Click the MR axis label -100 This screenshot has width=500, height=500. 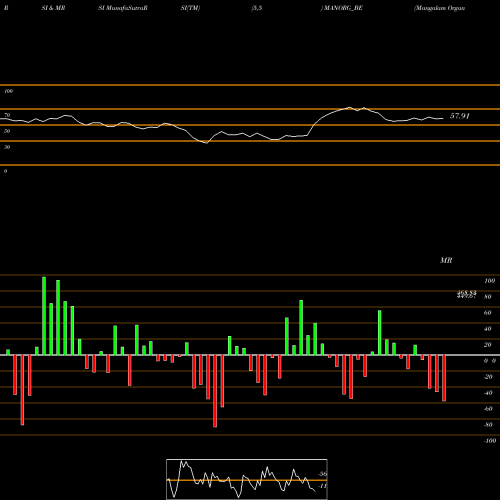[x=490, y=441]
